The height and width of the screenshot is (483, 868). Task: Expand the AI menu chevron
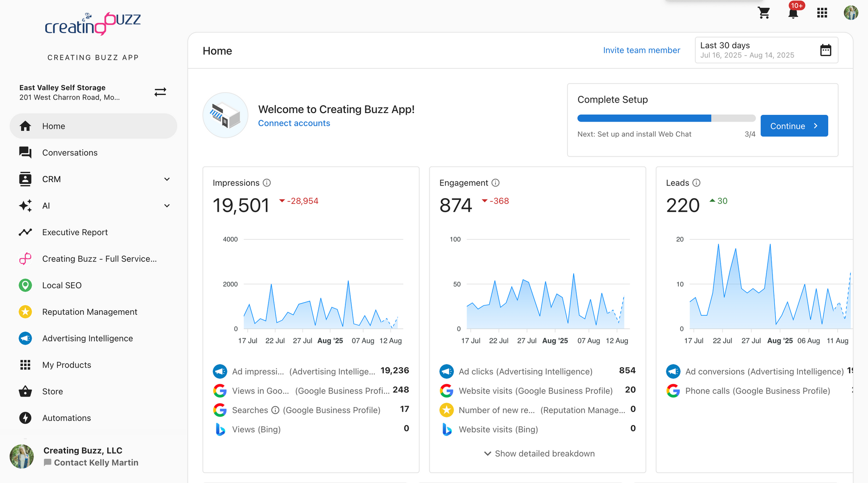point(167,206)
